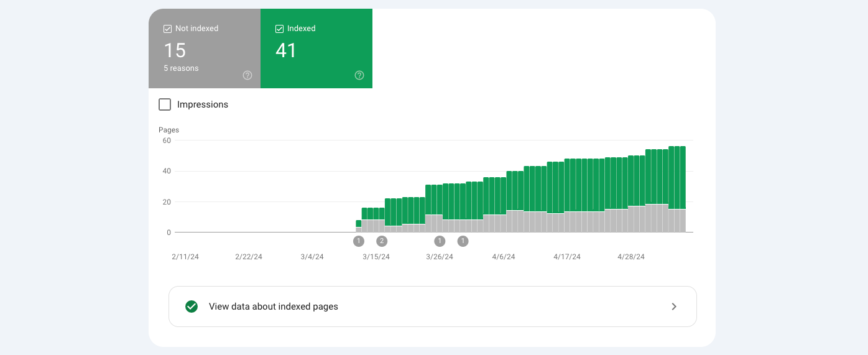Click the 5 reasons text
Viewport: 868px width, 355px height.
tap(181, 68)
